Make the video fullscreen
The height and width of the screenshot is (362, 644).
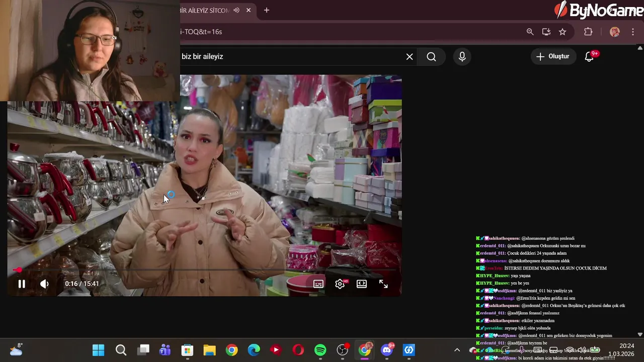tap(383, 284)
